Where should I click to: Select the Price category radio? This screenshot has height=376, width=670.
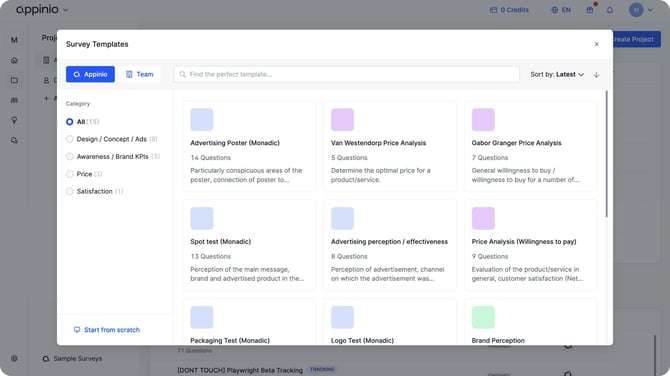point(70,174)
